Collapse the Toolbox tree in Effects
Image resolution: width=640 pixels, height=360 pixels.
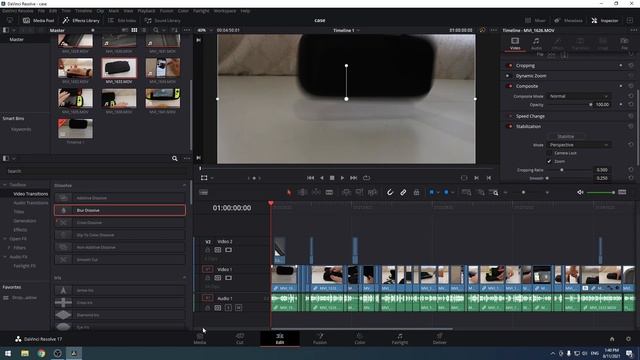pyautogui.click(x=5, y=185)
